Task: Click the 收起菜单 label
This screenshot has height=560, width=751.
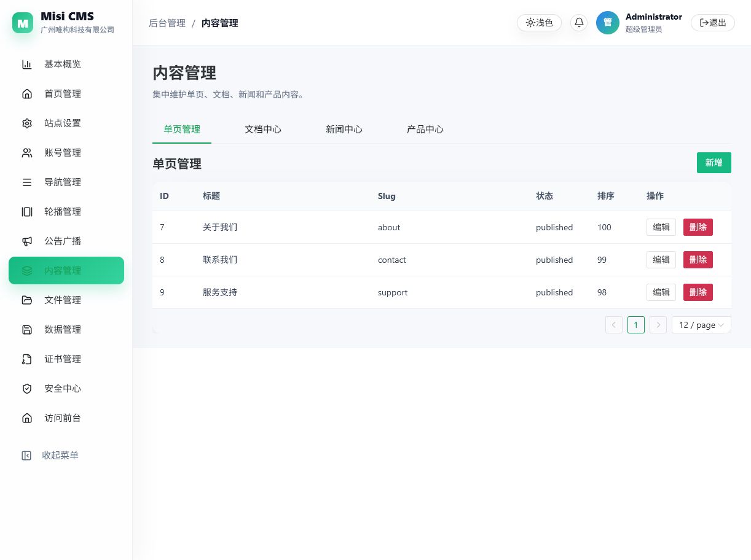Action: (60, 456)
